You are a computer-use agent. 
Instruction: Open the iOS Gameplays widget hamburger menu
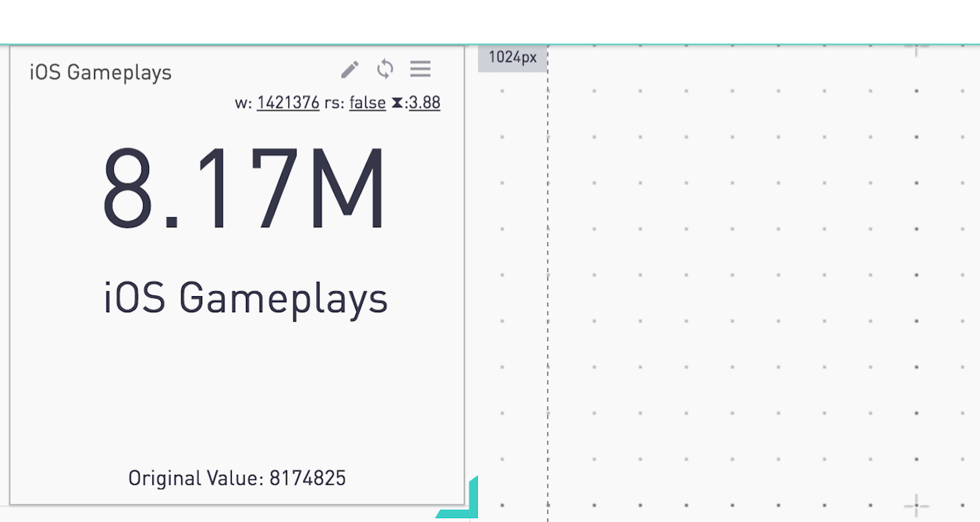click(421, 69)
